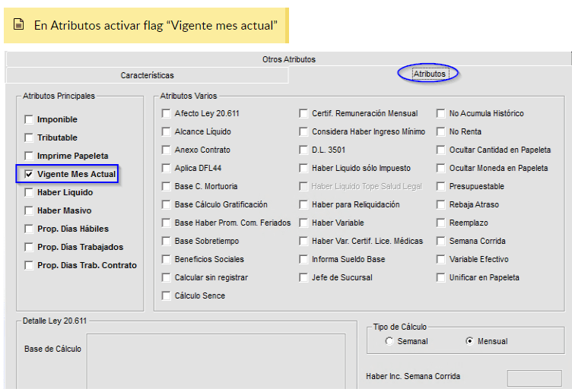Click the document icon beside the instruction text

point(19,25)
